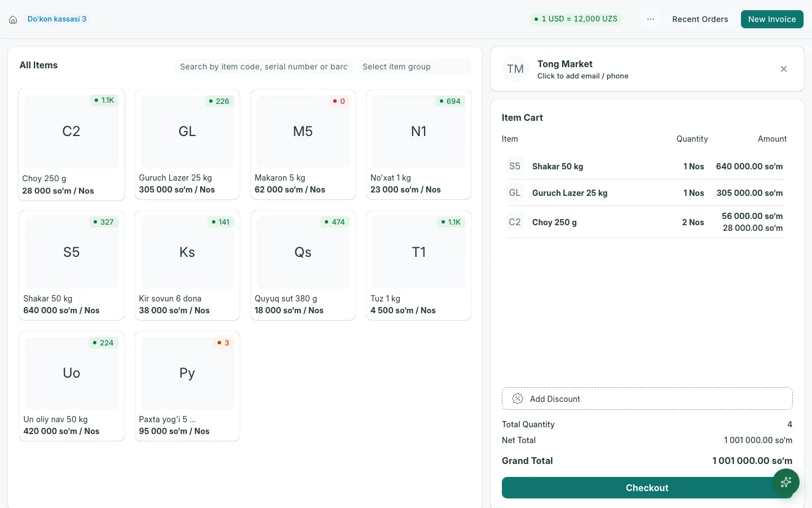Open the Select item group dropdown
Viewport: 812px width, 508px height.
[414, 67]
